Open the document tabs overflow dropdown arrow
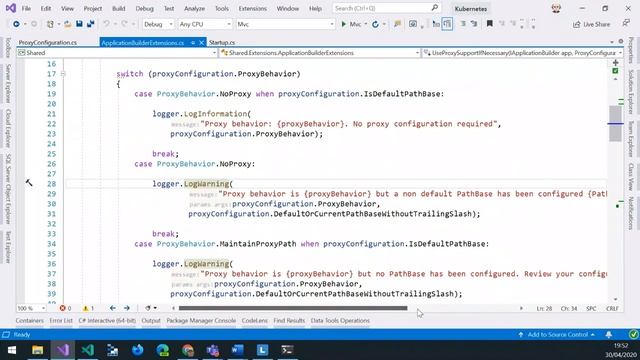The image size is (640, 360). (612, 42)
